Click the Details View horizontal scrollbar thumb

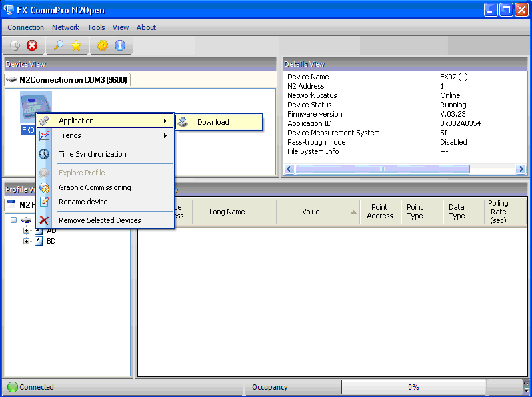[x=383, y=169]
